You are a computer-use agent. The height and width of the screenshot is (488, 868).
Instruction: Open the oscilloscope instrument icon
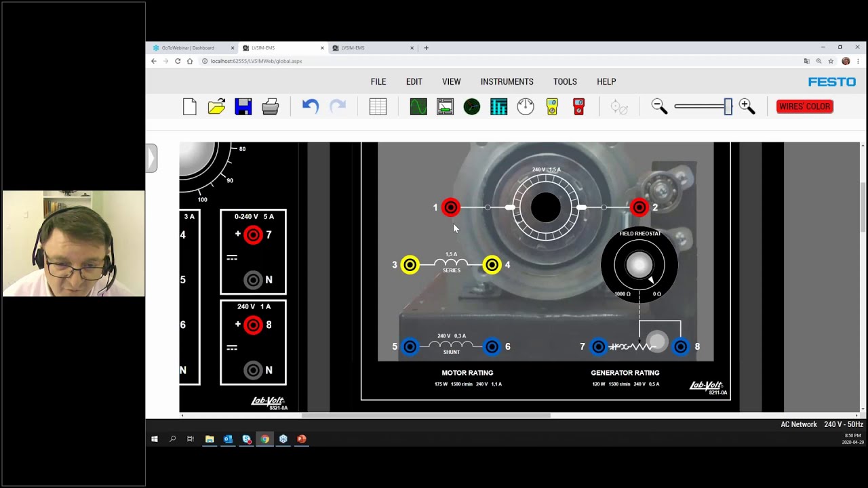pos(418,106)
